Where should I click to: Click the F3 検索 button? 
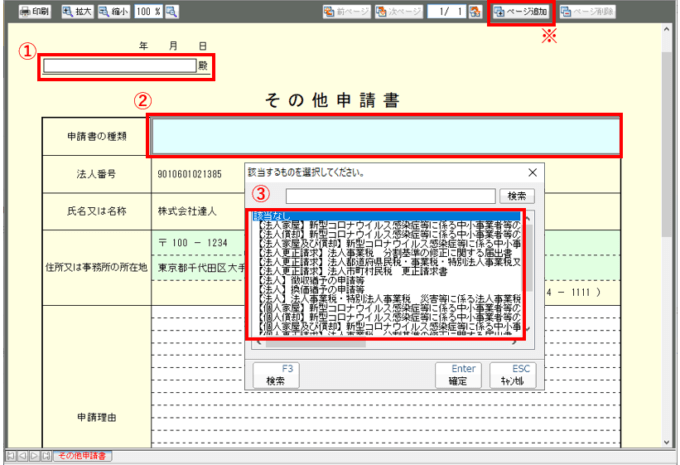pos(276,376)
